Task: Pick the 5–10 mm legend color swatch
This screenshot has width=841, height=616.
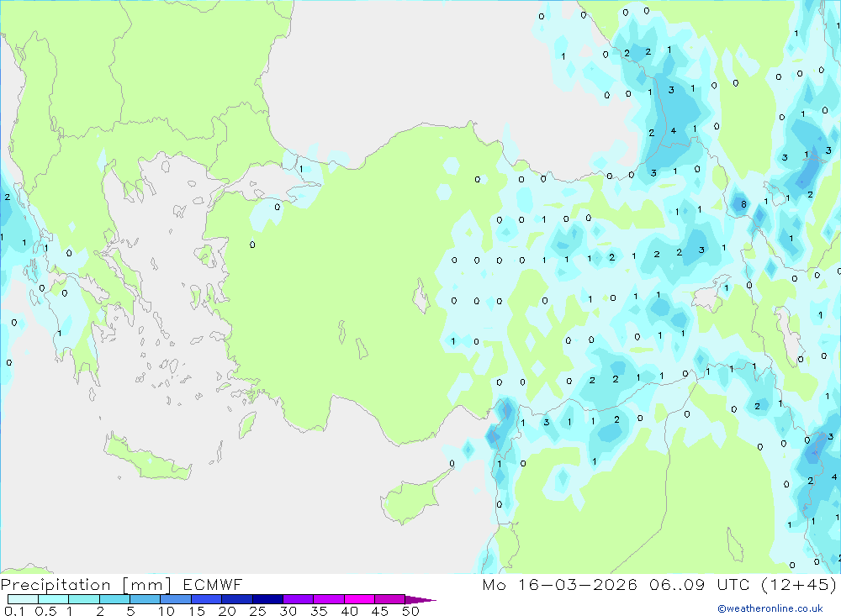Action: tap(145, 600)
